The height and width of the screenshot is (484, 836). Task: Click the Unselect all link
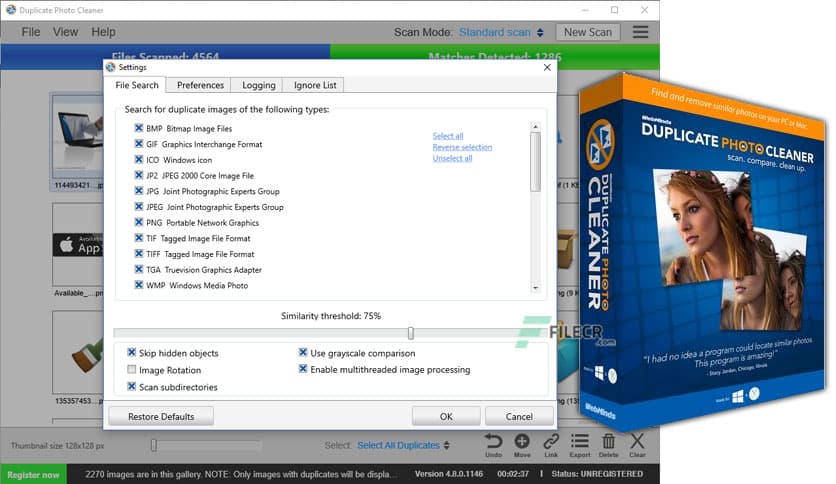[452, 158]
